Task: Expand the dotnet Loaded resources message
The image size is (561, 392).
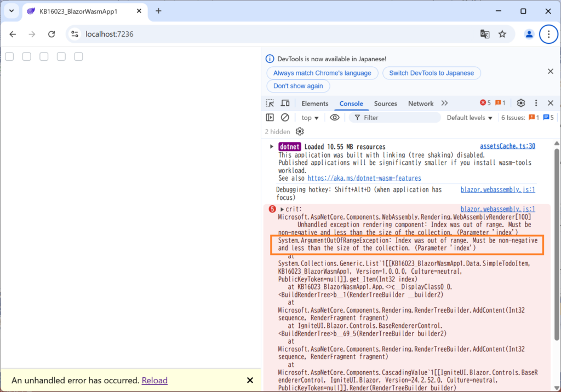Action: tap(272, 146)
